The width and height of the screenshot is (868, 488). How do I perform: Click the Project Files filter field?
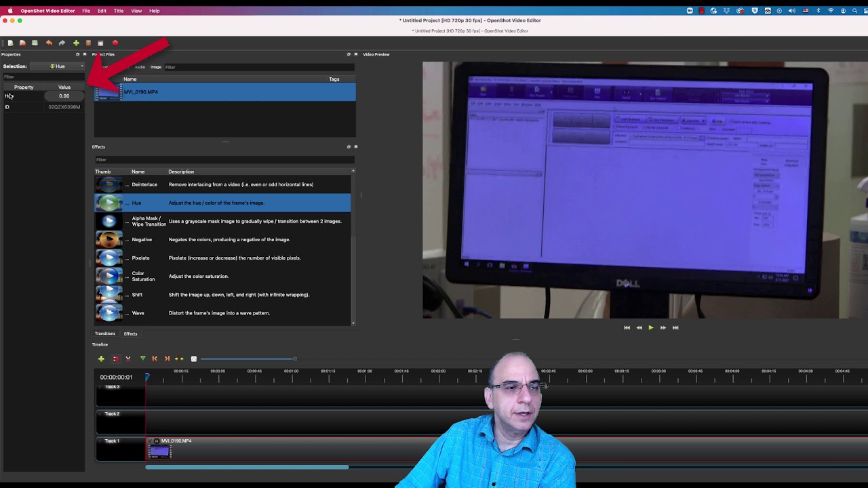tap(259, 67)
